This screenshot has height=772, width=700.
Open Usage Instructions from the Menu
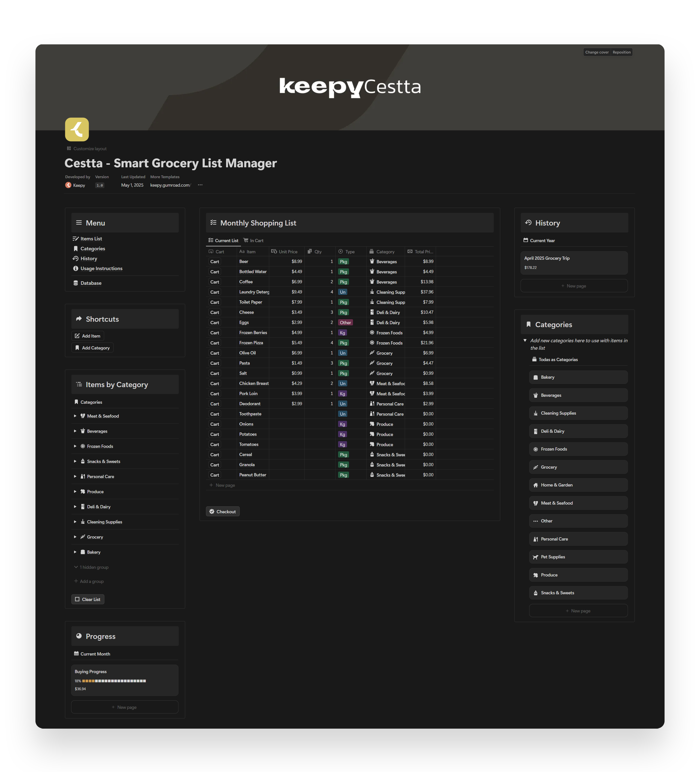point(101,268)
